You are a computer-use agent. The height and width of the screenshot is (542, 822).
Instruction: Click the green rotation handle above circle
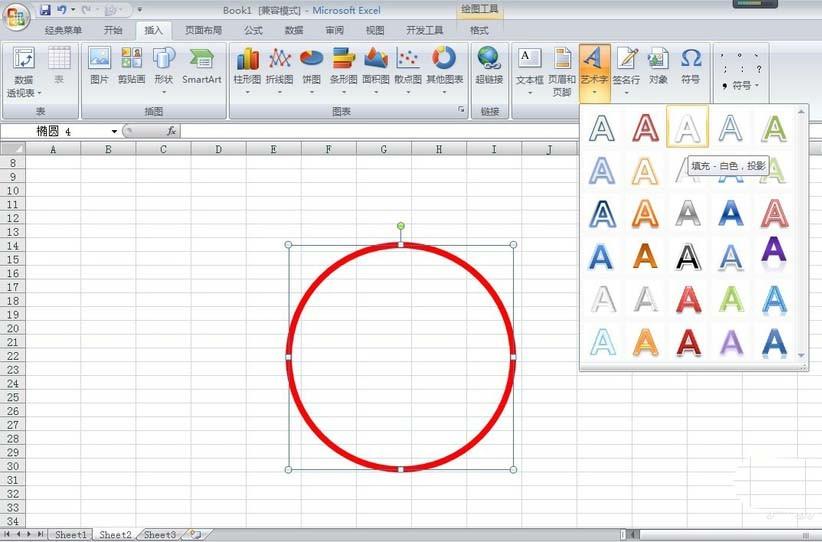point(401,226)
